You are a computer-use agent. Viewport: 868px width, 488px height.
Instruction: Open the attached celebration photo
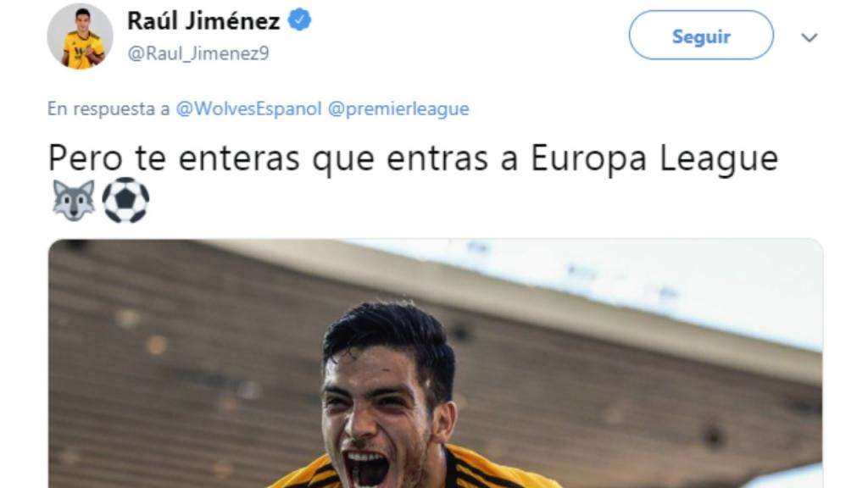[x=436, y=363]
